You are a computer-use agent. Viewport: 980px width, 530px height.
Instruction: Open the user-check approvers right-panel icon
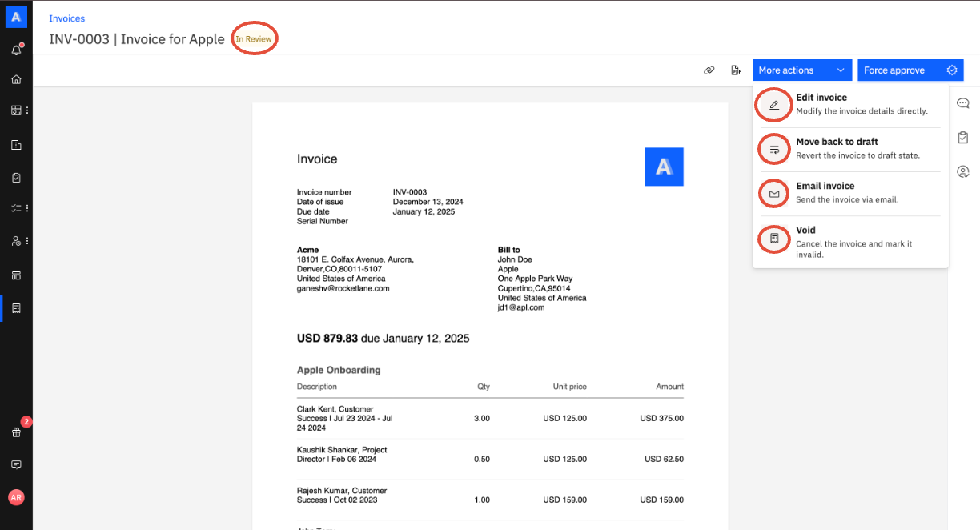[963, 171]
